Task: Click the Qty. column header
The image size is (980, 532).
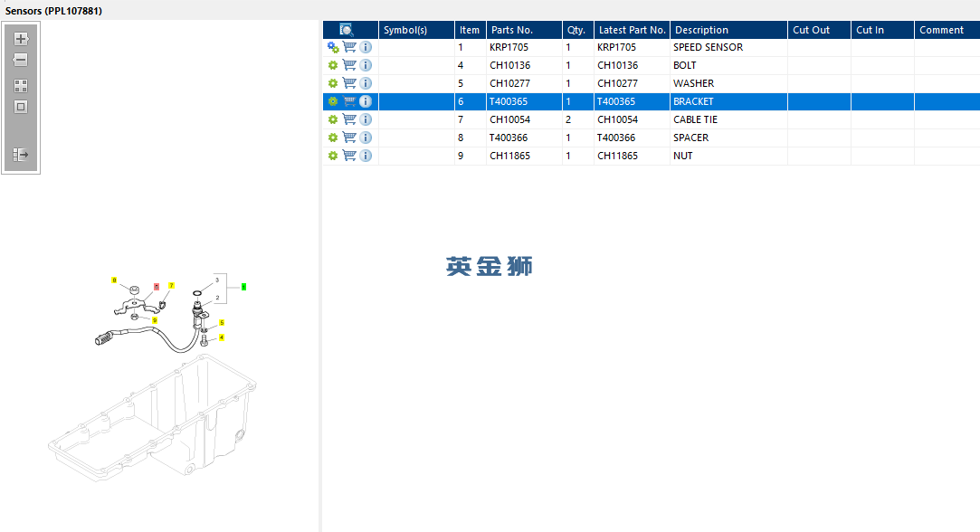Action: pos(577,30)
